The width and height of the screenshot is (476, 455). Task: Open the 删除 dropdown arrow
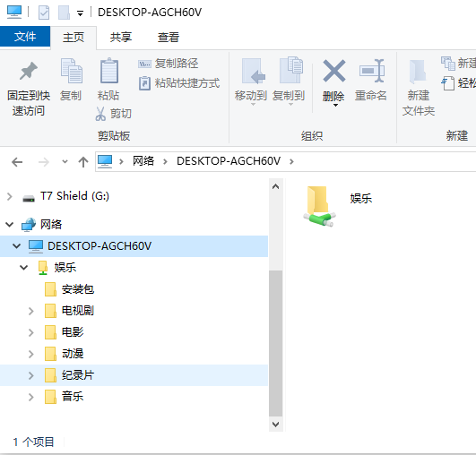(335, 106)
